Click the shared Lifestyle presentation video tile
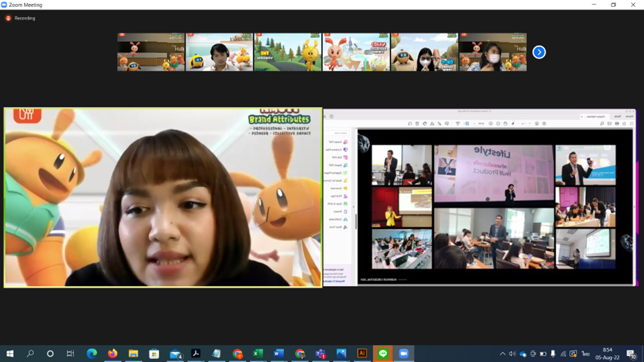The height and width of the screenshot is (362, 644). point(480,197)
